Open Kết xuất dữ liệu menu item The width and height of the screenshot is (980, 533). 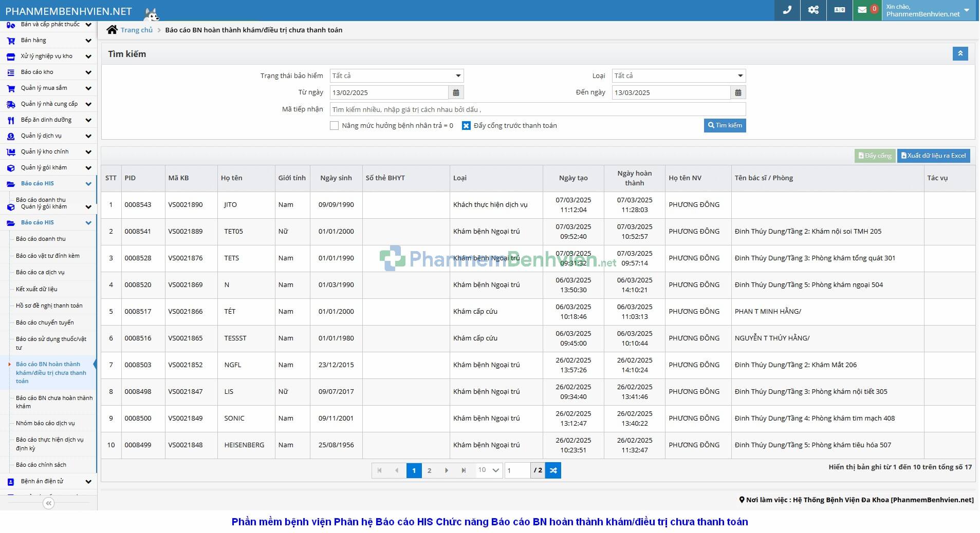click(36, 289)
